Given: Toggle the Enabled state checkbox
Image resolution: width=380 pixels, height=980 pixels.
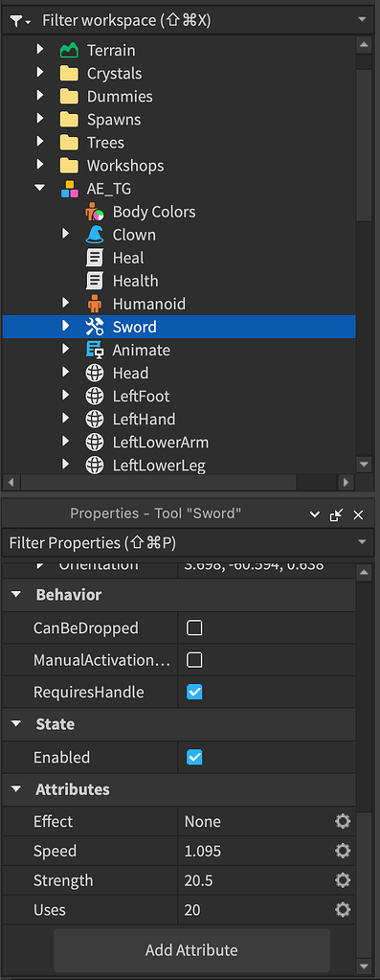Looking at the screenshot, I should 194,758.
